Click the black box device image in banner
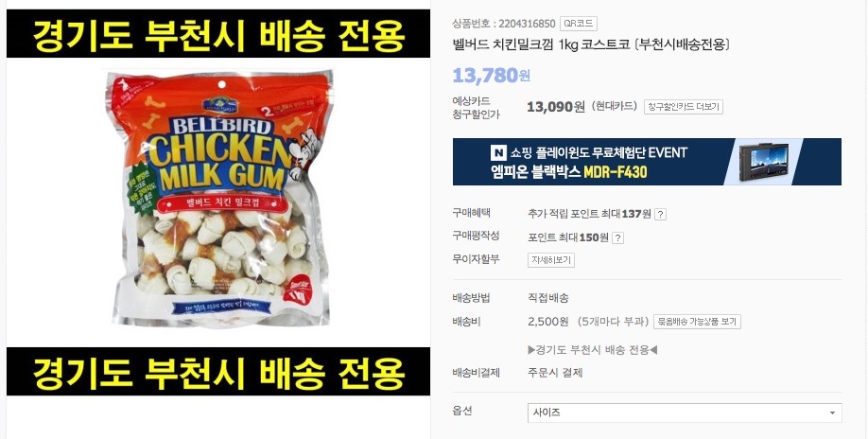The width and height of the screenshot is (868, 439). coord(766,162)
